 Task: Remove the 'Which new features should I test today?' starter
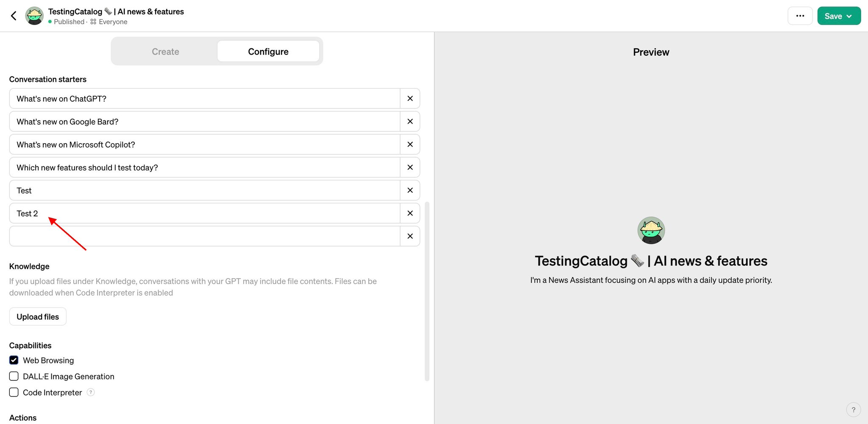click(x=410, y=167)
